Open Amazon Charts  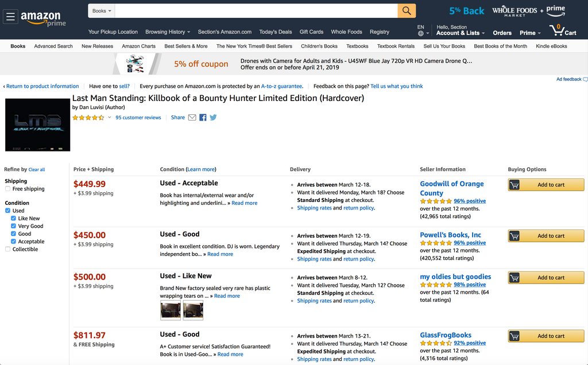click(x=138, y=46)
